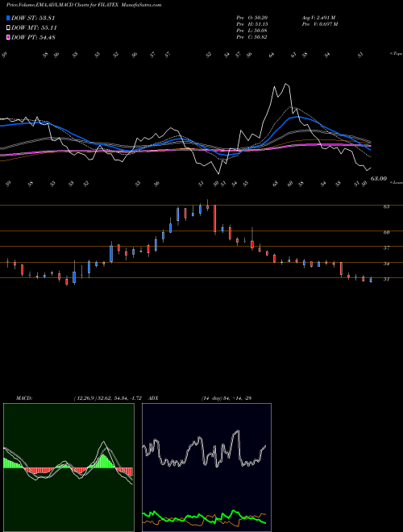
Task: Click the tall red candlestick at the peak
Action: point(215,218)
